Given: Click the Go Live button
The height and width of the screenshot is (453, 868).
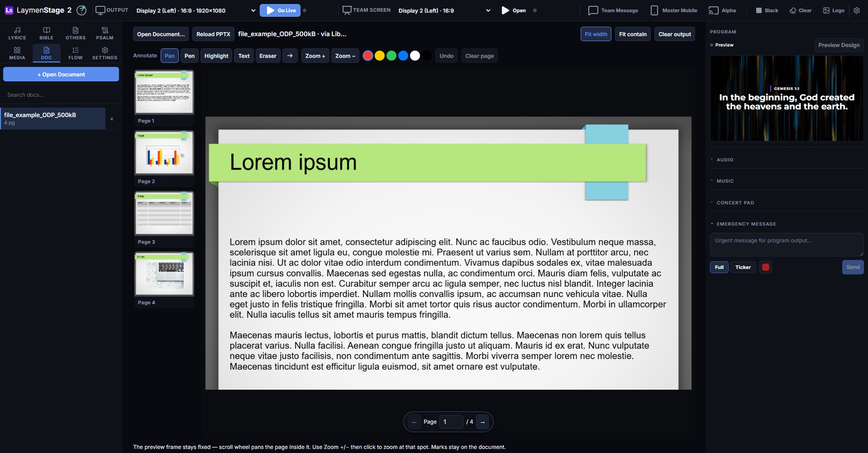Looking at the screenshot, I should tap(280, 10).
